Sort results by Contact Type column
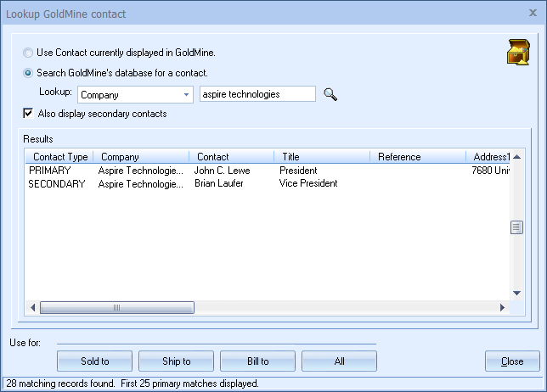The width and height of the screenshot is (547, 392). point(59,157)
